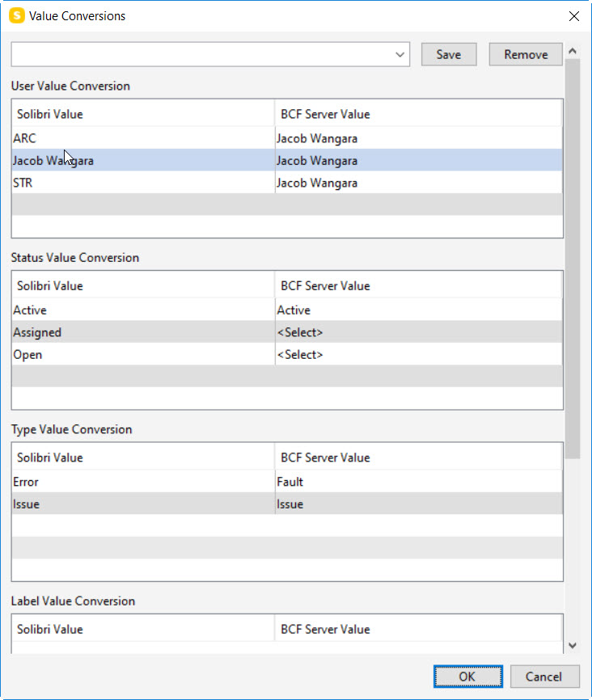Click Solibri Value header in User Value Conversion
The height and width of the screenshot is (700, 592).
143,114
